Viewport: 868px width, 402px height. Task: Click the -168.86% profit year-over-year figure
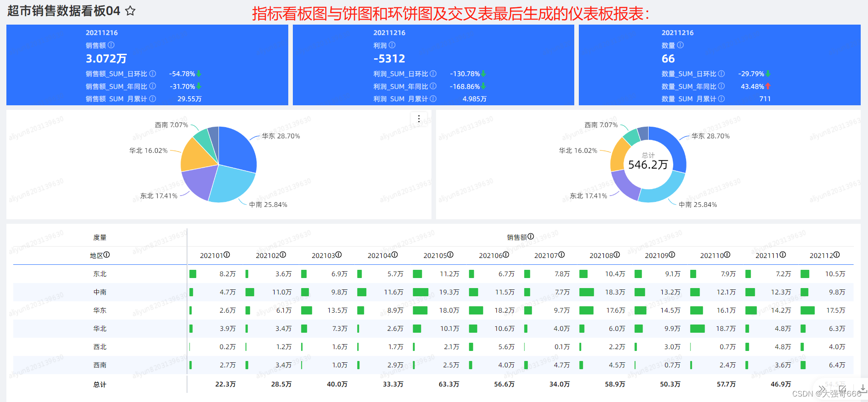pos(465,86)
